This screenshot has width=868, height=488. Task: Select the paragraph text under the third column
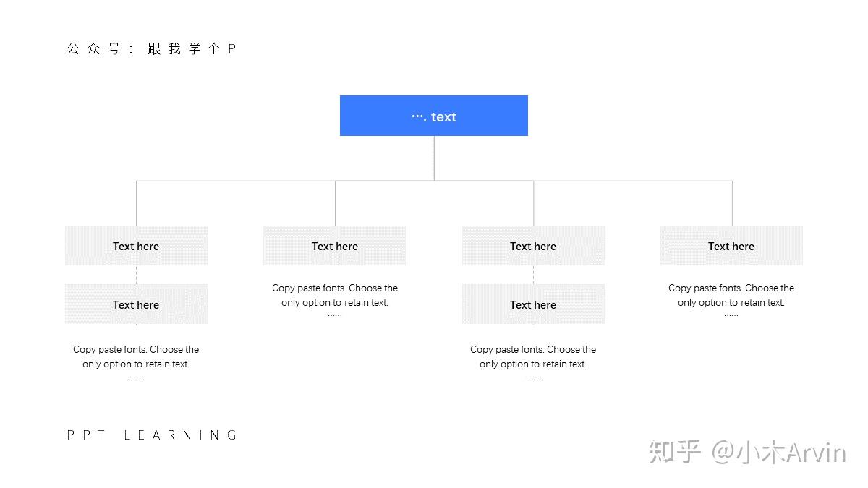pyautogui.click(x=533, y=356)
